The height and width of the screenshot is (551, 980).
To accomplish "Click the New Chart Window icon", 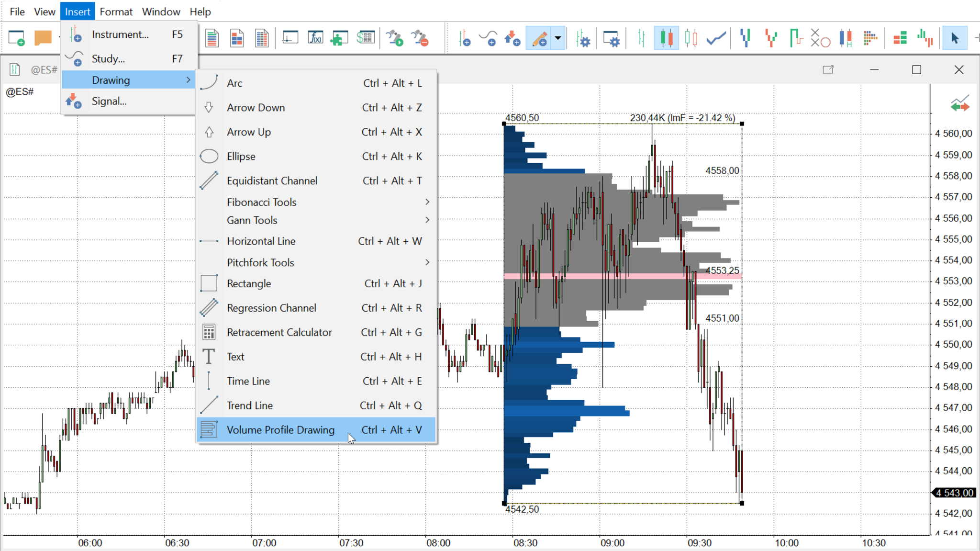I will point(290,37).
